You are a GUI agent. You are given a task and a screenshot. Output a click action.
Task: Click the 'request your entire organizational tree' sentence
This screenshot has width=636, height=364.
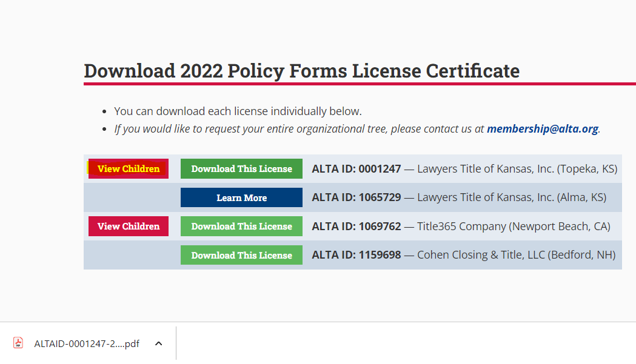click(x=357, y=129)
